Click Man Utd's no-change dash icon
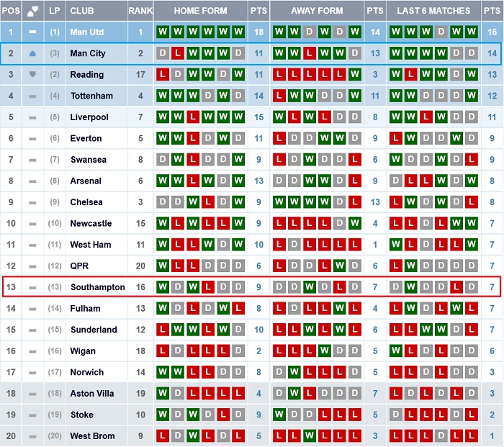The height and width of the screenshot is (447, 504). tap(32, 32)
